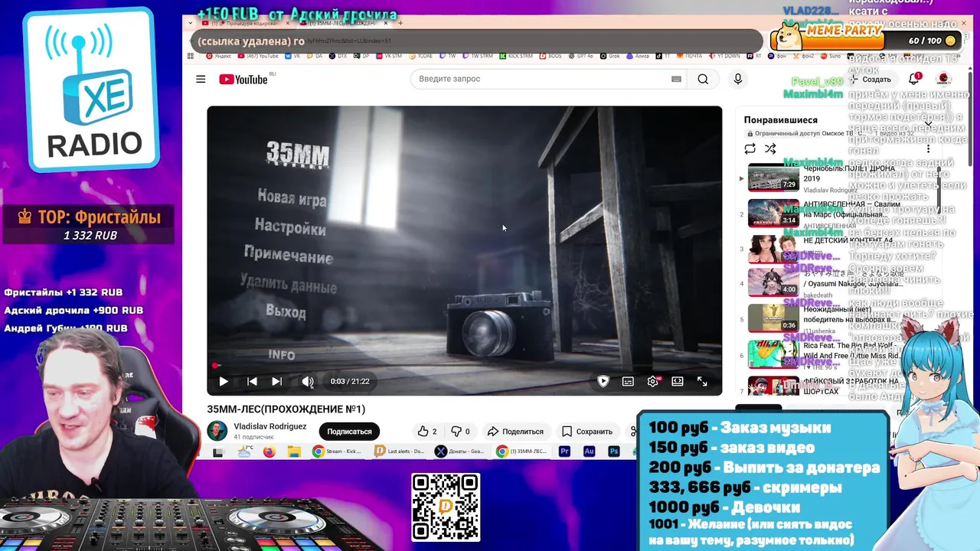The height and width of the screenshot is (551, 980).
Task: Open the on-screen keyboard in search box
Action: (x=676, y=79)
